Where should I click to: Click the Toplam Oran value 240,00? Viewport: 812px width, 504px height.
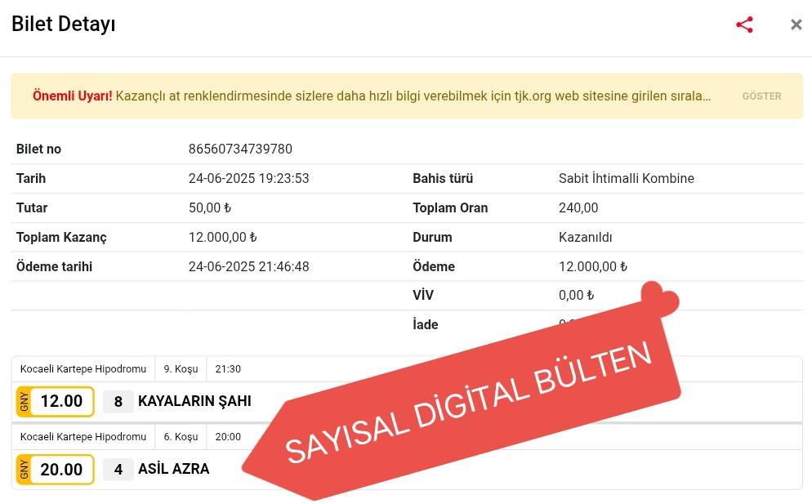[578, 207]
